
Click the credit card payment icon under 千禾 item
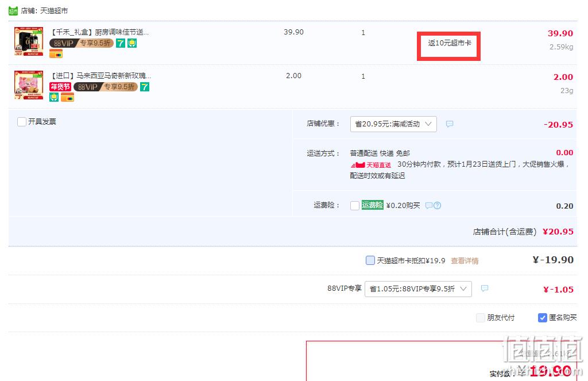click(x=56, y=53)
